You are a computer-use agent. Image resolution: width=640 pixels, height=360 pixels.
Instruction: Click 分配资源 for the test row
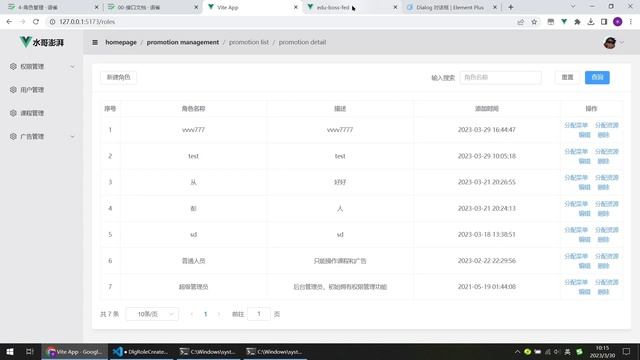click(x=607, y=151)
